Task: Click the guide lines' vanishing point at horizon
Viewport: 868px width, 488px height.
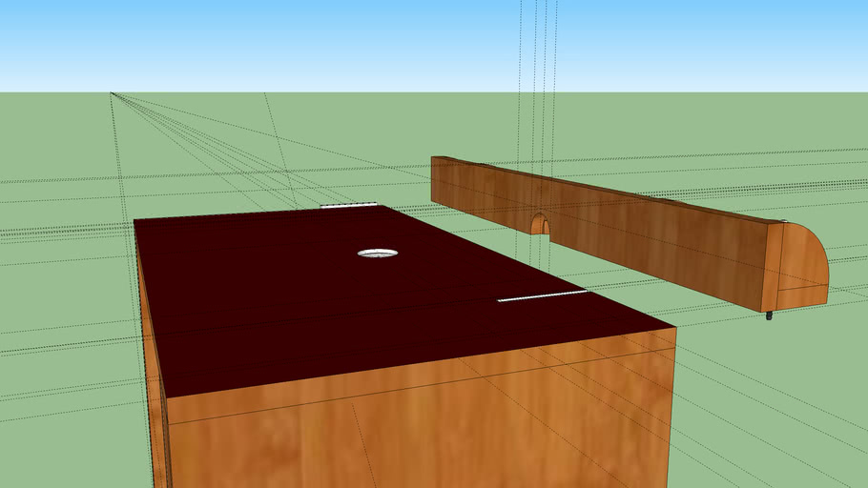Action: click(112, 93)
